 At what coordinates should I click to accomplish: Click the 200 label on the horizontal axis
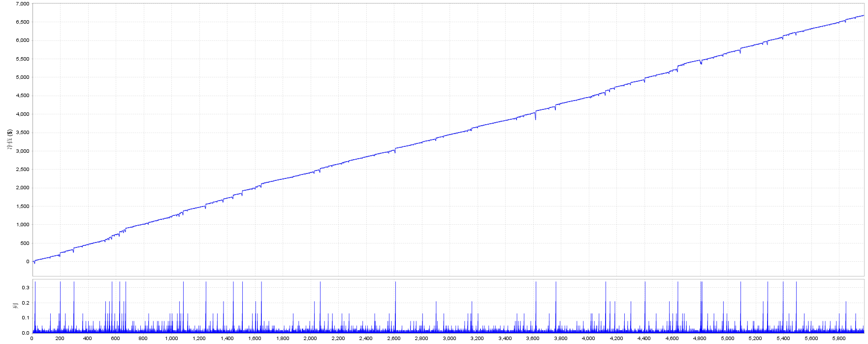coord(60,339)
